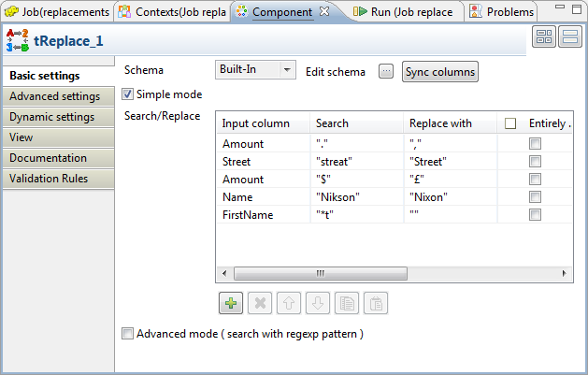
Task: Switch to the two-column layout view icon
Action: (544, 37)
